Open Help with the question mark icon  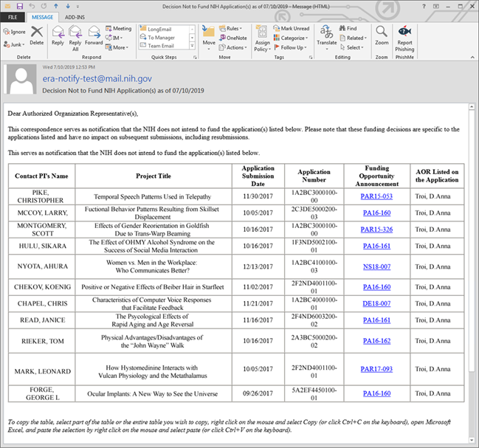424,7
